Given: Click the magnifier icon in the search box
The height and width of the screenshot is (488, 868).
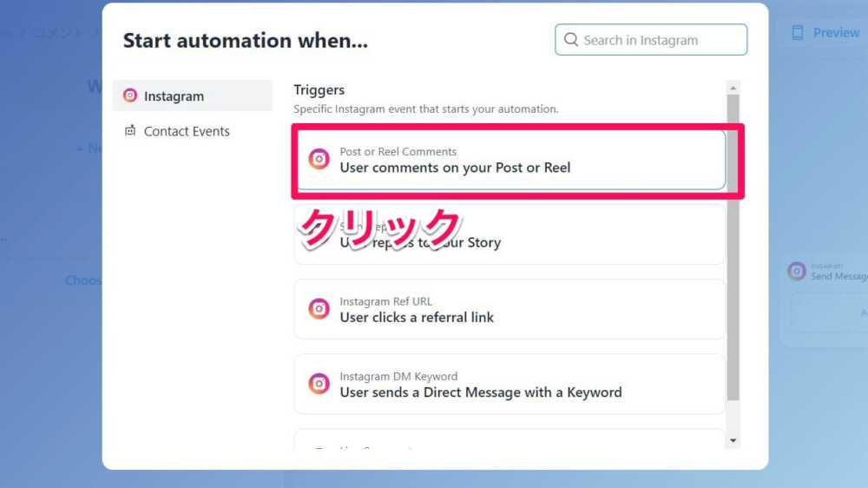Looking at the screenshot, I should pyautogui.click(x=571, y=40).
